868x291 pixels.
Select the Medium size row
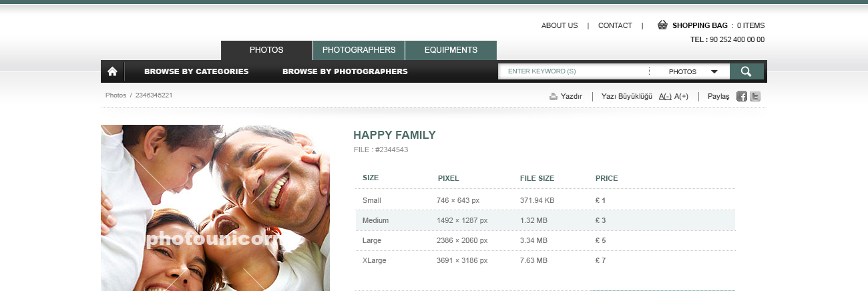tap(545, 220)
